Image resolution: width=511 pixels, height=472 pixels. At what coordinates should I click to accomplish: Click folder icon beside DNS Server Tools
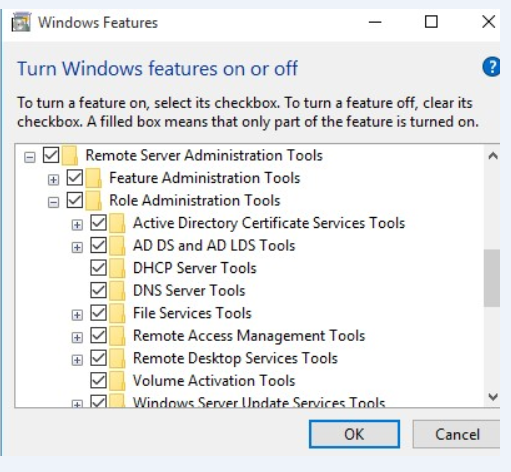click(117, 291)
